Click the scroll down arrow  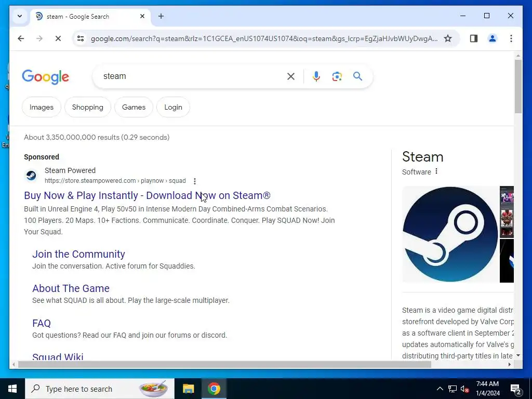(518, 355)
